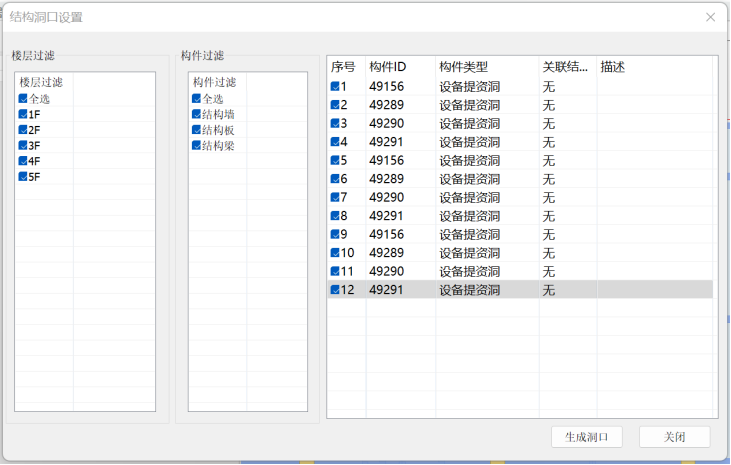Click 设备提资洞 type in row 6
731x465 pixels.
(x=469, y=179)
